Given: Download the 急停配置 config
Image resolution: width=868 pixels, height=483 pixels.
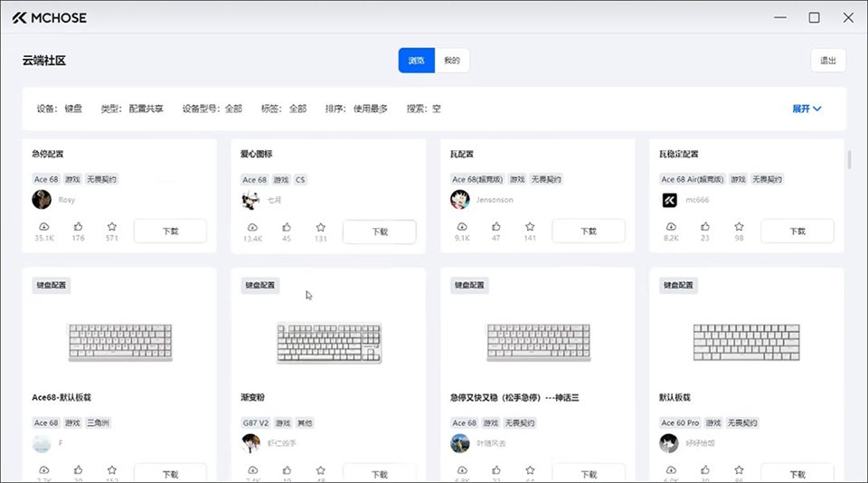Looking at the screenshot, I should [171, 231].
